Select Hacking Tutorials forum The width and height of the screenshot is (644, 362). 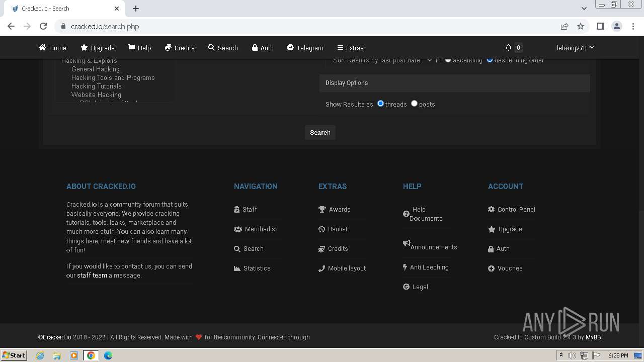tap(97, 86)
